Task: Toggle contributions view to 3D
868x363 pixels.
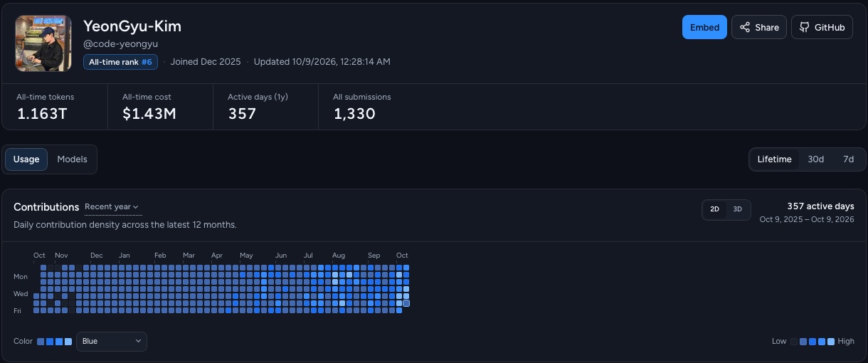Action: point(737,209)
